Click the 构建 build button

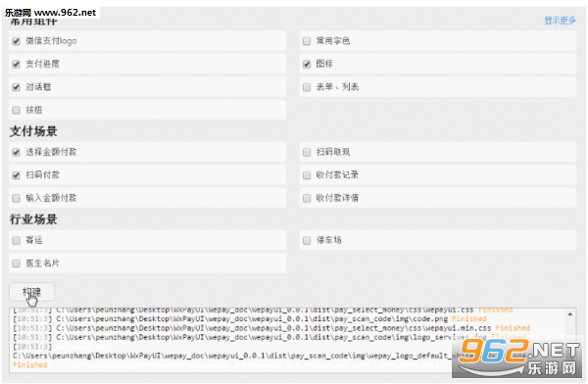tap(32, 292)
